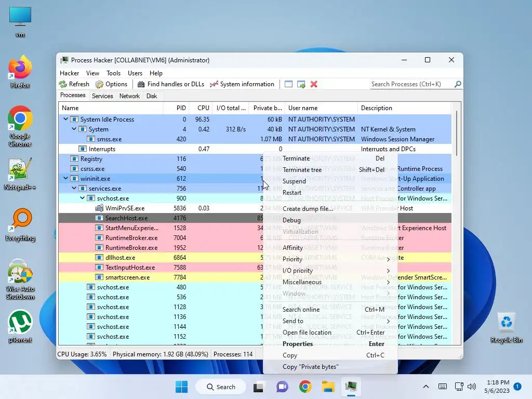Screen dimensions: 532x399
Task: Choose Open file location in context menu
Action: point(330,332)
